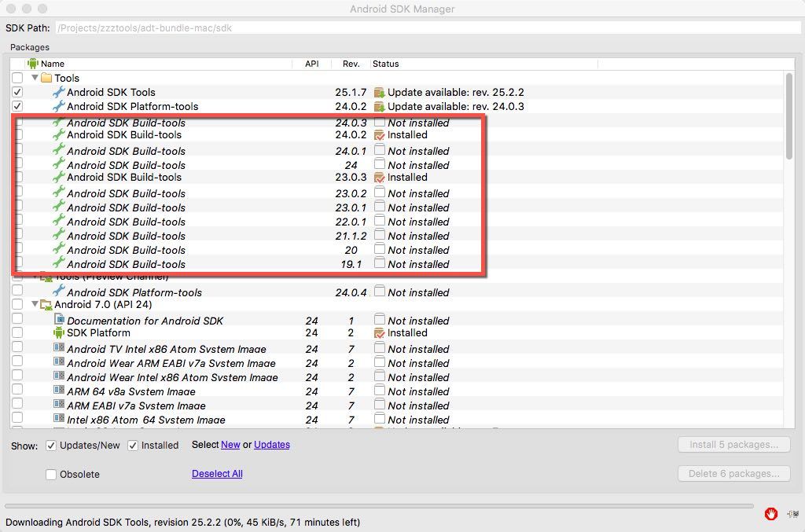
Task: Click the Deselect All link
Action: (x=217, y=474)
